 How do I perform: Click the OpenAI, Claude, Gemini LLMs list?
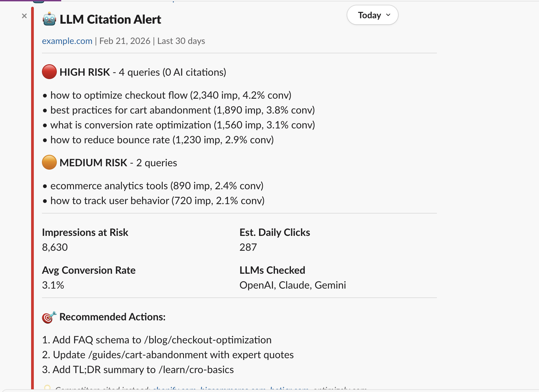[x=292, y=285]
